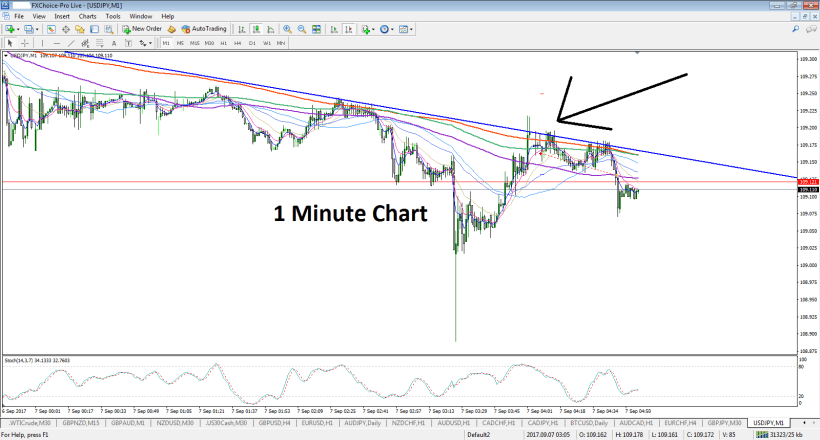Click the chart shift triangle marker atop chart
820x440 pixels.
(x=637, y=53)
